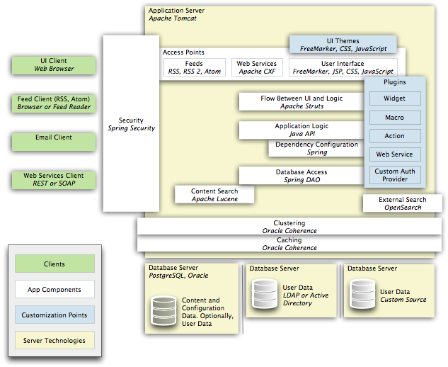Viewport: 448px width, 367px height.
Task: Select the Caching Oracle Coherence bar
Action: click(289, 244)
